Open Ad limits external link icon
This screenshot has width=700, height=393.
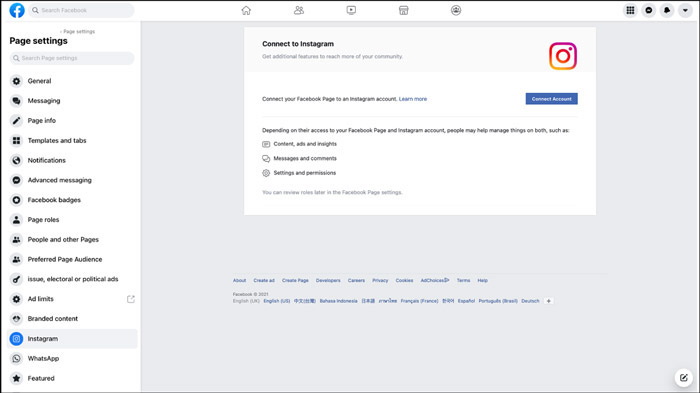pyautogui.click(x=131, y=299)
